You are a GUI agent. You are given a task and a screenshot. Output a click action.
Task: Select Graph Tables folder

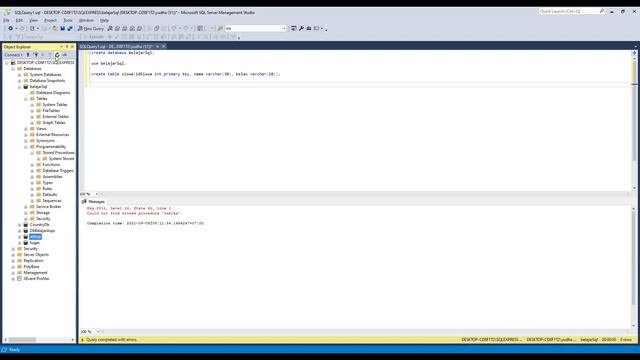(x=54, y=122)
